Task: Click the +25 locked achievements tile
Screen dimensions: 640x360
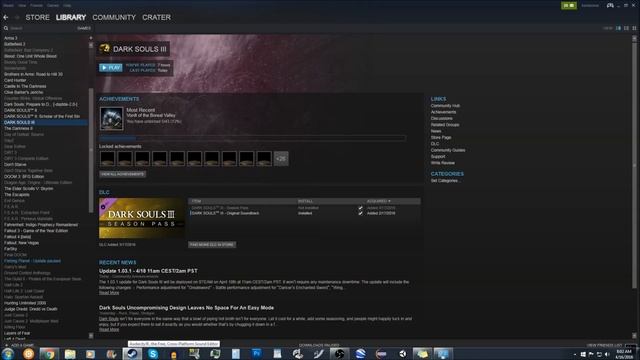Action: (281, 158)
